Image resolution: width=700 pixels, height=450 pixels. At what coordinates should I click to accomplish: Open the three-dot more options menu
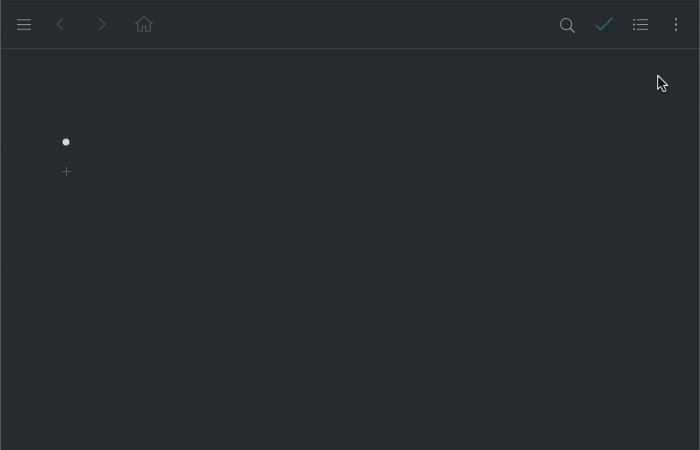676,25
